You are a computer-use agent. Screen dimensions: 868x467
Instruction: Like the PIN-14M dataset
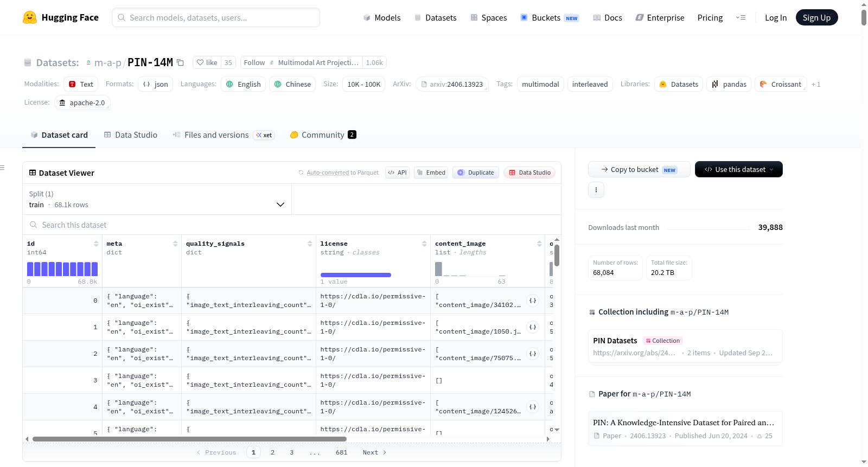[x=207, y=63]
